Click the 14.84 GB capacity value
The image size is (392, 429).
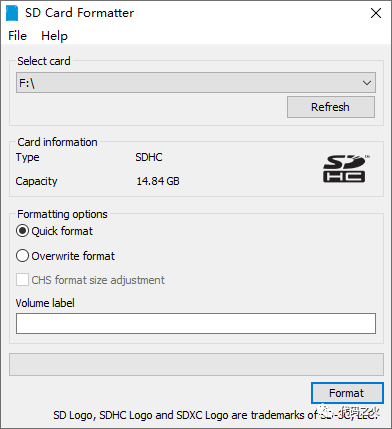coord(158,181)
